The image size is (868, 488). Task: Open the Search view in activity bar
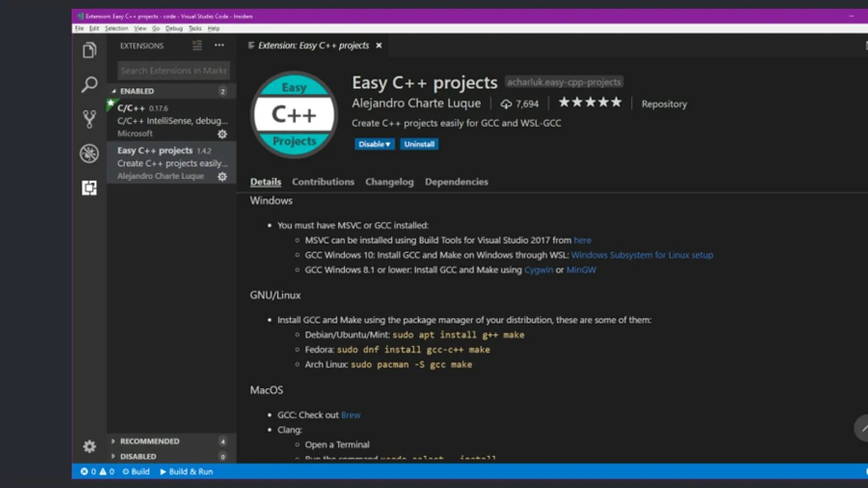click(x=90, y=85)
